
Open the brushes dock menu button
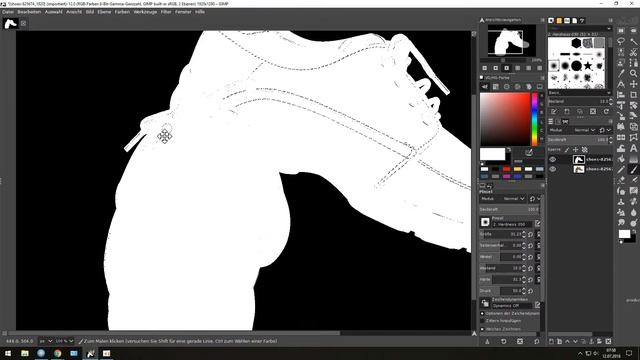coord(611,20)
